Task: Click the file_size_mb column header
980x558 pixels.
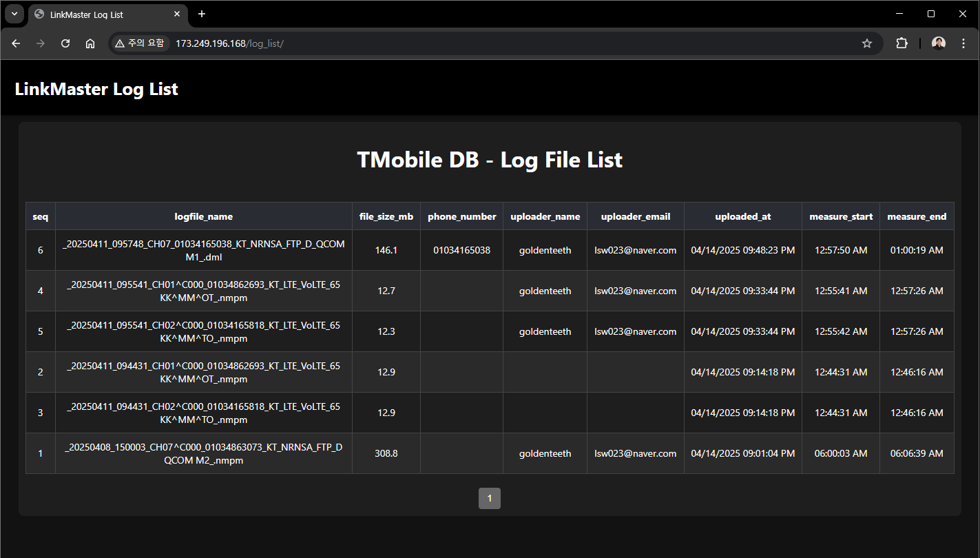Action: pos(386,216)
